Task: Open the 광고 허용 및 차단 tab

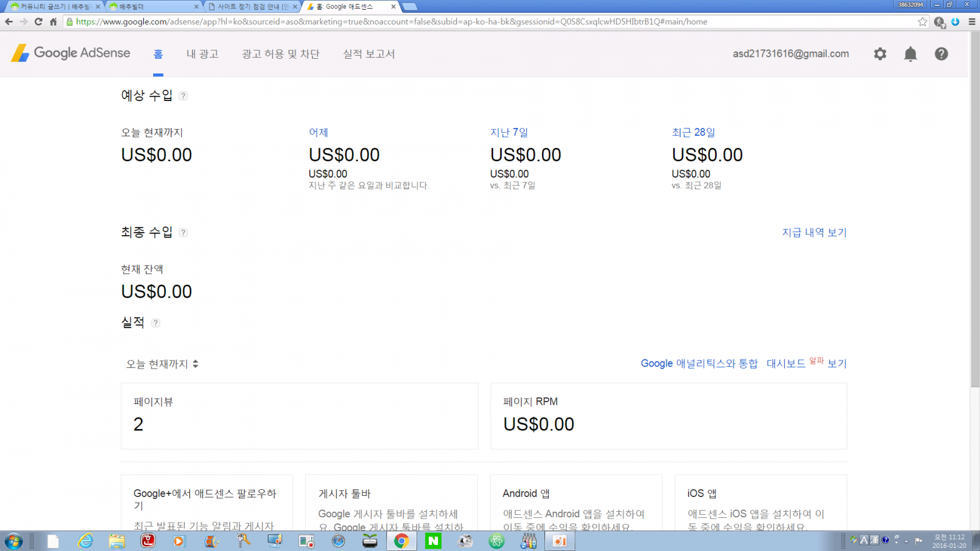Action: [x=281, y=54]
